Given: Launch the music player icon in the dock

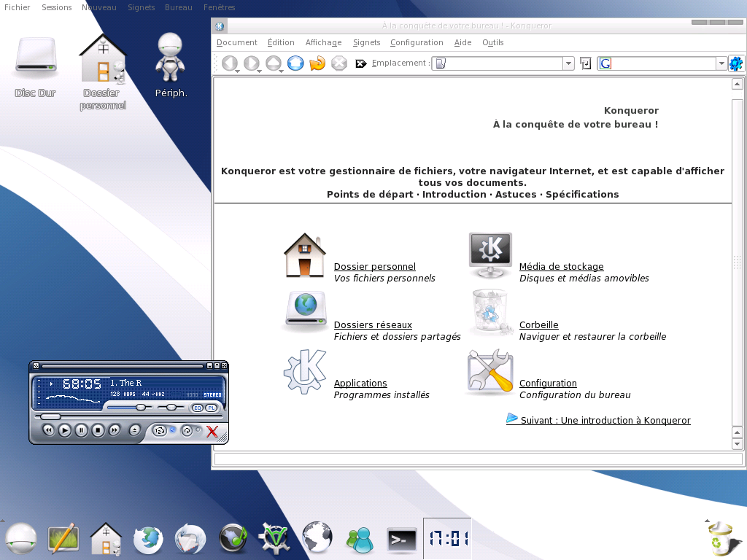Looking at the screenshot, I should tap(233, 538).
